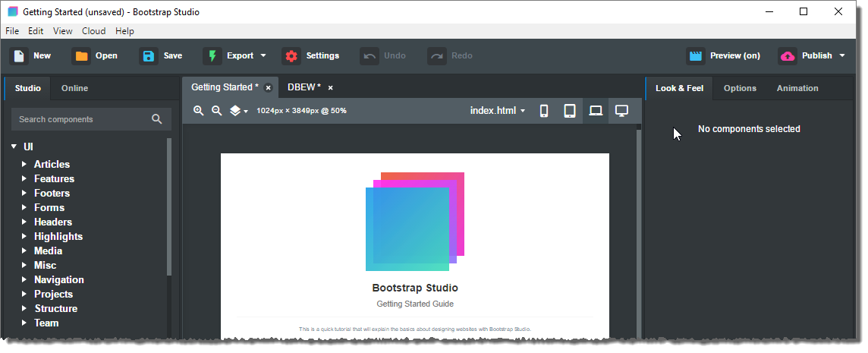Zoom out of the canvas
Viewport: 868px width, 353px height.
tap(216, 111)
